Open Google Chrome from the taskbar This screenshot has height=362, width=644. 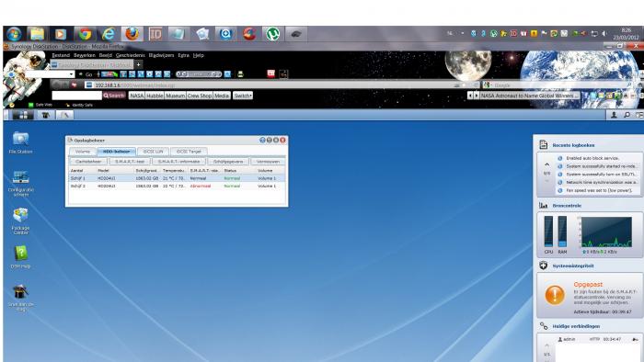(85, 34)
